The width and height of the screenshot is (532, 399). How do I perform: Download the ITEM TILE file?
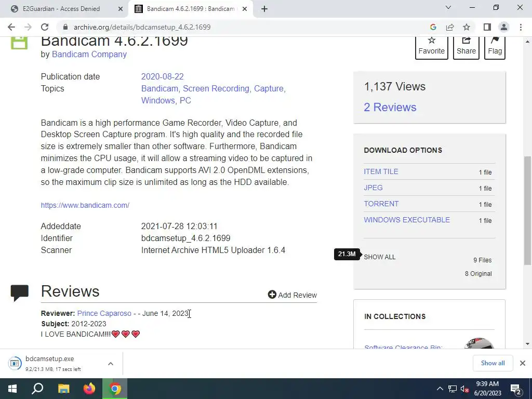pos(381,171)
